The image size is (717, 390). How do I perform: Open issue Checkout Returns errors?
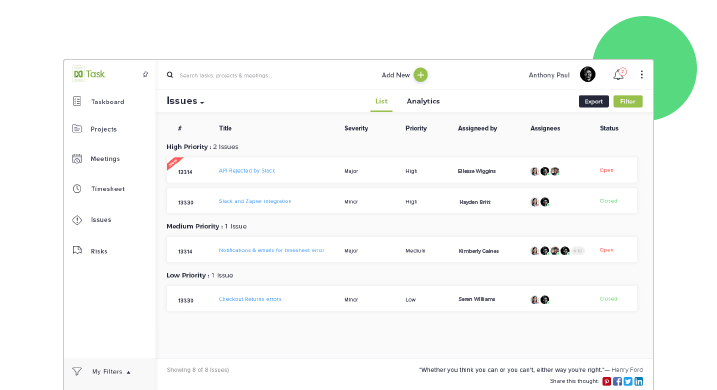click(x=250, y=299)
